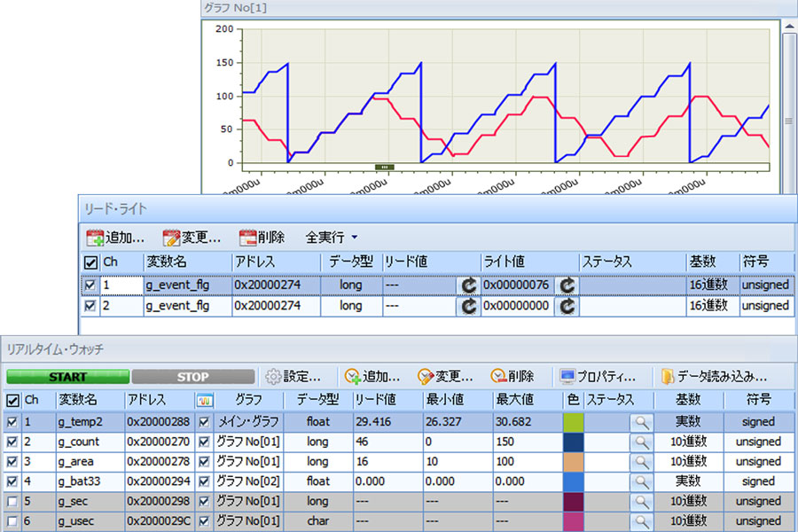Click 変更 edit in Realtime Watch toolbar
This screenshot has height=532, width=798.
tap(445, 377)
